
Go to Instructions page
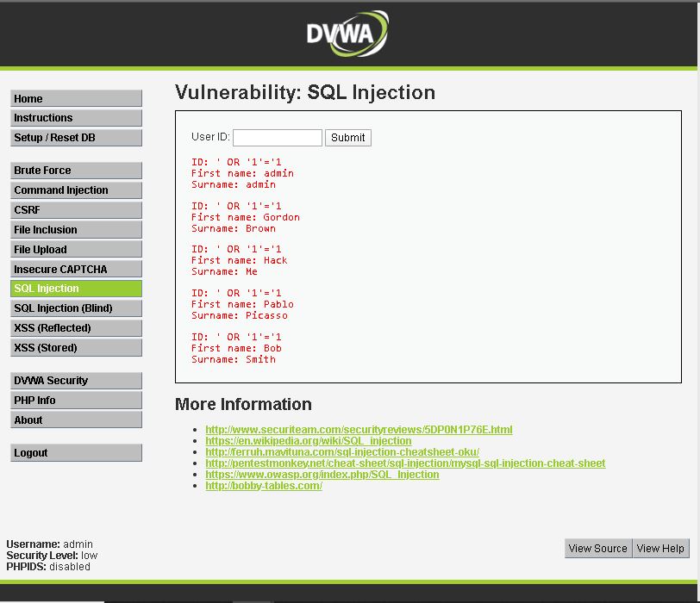76,118
